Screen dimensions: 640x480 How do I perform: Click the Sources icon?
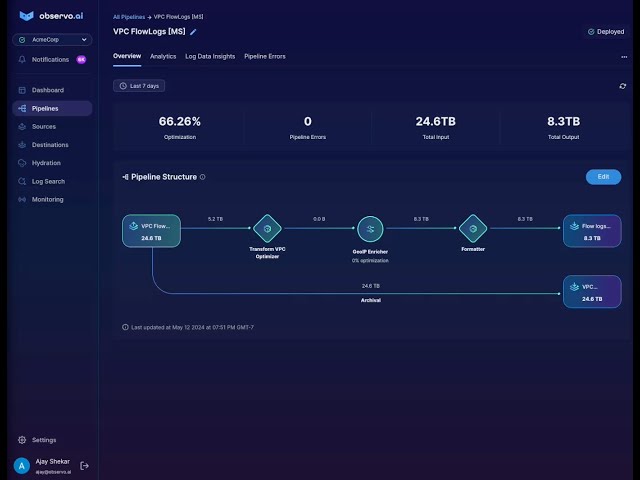[22, 127]
